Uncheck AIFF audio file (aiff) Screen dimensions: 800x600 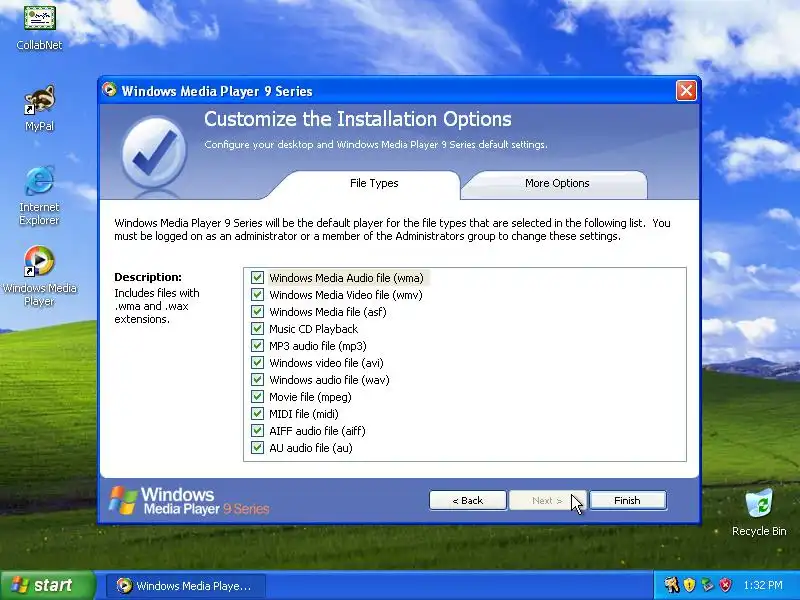point(257,431)
